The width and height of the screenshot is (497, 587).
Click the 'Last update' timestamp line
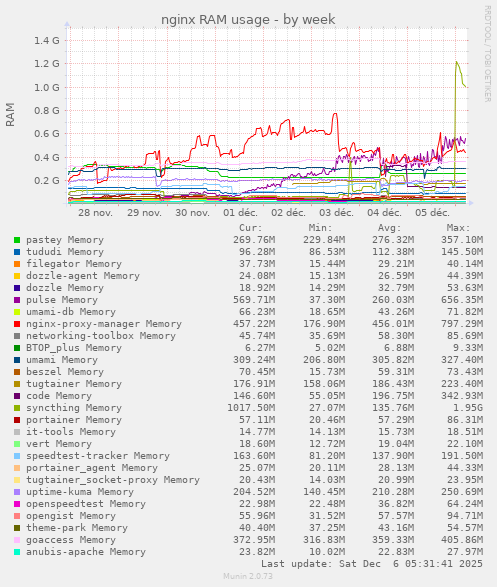(372, 564)
